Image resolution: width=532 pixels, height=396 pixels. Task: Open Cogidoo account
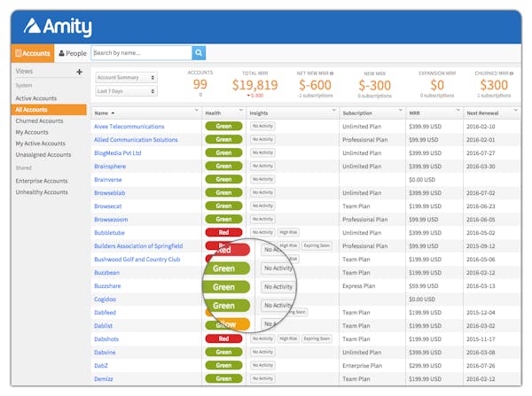click(x=105, y=299)
